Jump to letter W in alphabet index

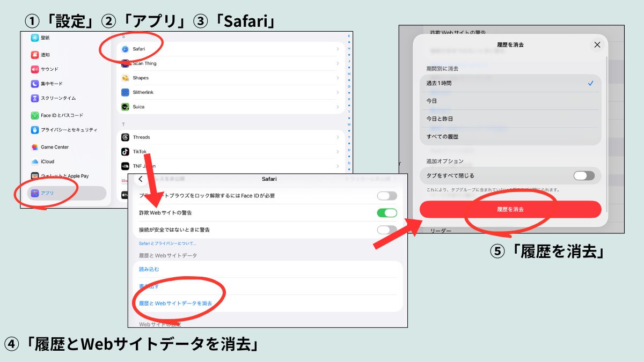tap(349, 124)
